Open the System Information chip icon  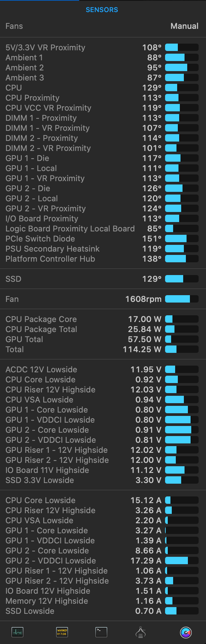(141, 632)
